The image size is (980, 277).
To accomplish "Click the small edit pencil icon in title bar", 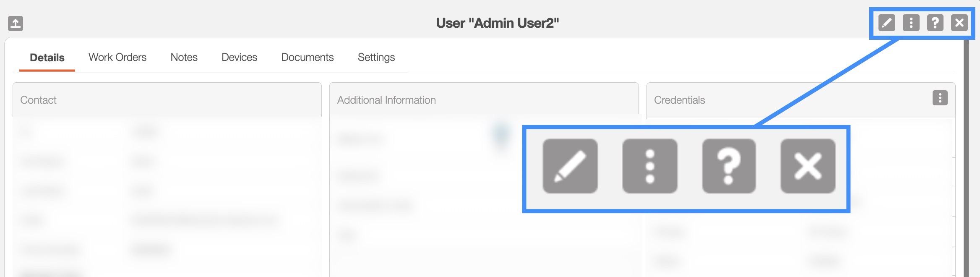I will (886, 23).
